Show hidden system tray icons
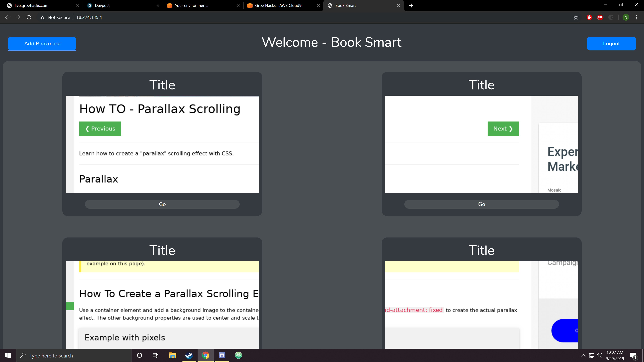The height and width of the screenshot is (362, 644). [x=583, y=355]
